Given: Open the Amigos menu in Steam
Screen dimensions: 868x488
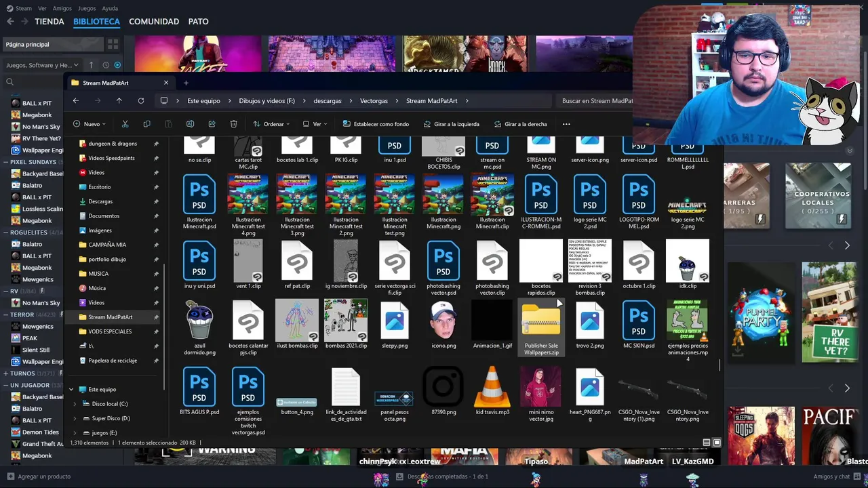Looking at the screenshot, I should click(62, 8).
